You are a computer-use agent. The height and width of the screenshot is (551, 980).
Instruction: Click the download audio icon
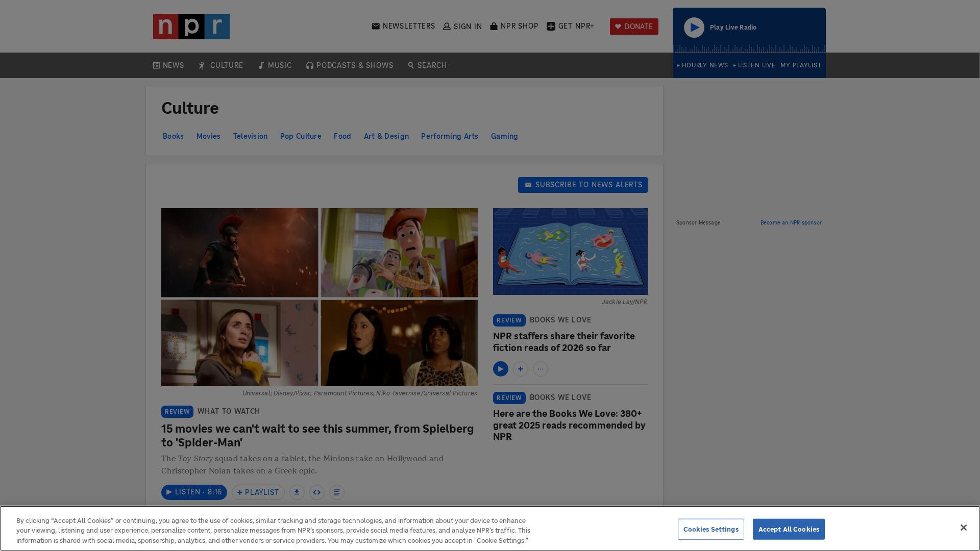point(297,492)
